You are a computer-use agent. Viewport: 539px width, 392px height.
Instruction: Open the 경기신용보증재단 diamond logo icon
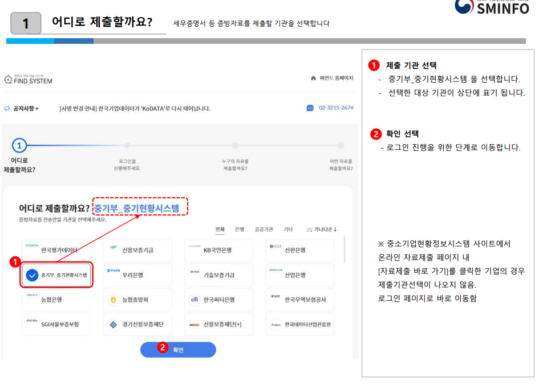click(x=113, y=324)
